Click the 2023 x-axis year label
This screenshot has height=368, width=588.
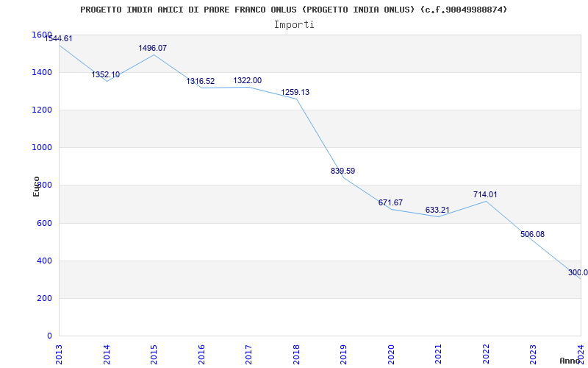click(534, 354)
